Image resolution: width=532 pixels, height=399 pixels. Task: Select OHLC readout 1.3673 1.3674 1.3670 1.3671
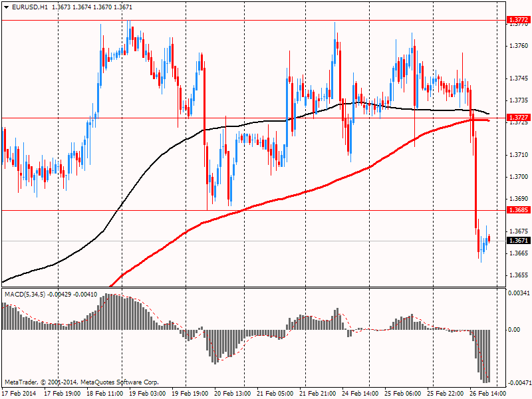pyautogui.click(x=92, y=7)
